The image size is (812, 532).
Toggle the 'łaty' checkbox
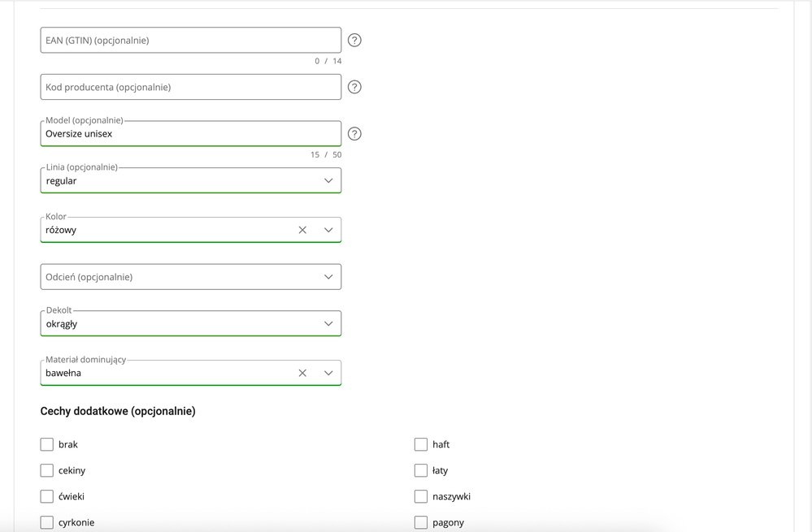[421, 470]
